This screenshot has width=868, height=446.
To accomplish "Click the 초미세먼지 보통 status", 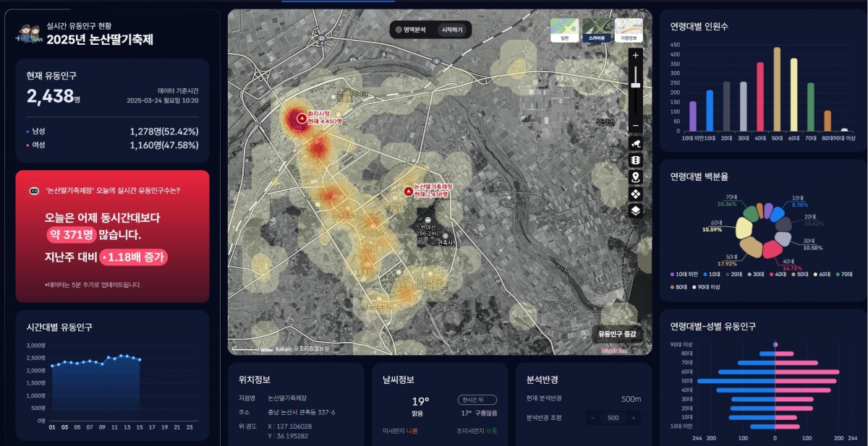I will click(477, 431).
